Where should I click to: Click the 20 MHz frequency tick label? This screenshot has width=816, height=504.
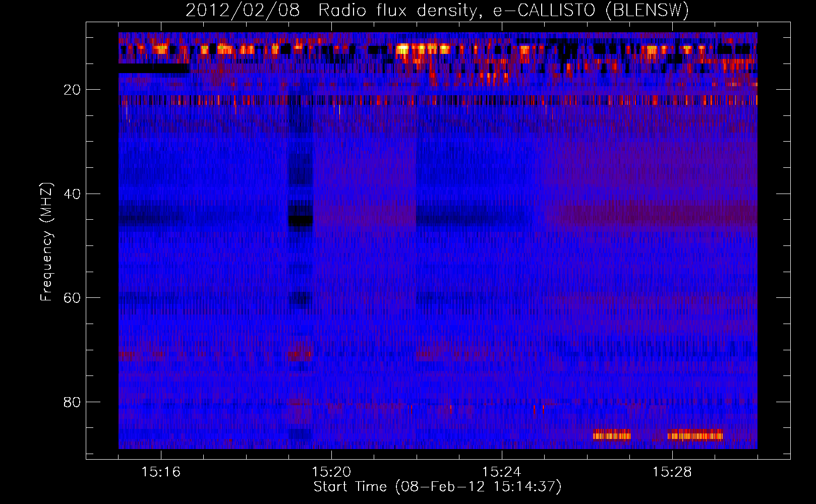click(73, 90)
